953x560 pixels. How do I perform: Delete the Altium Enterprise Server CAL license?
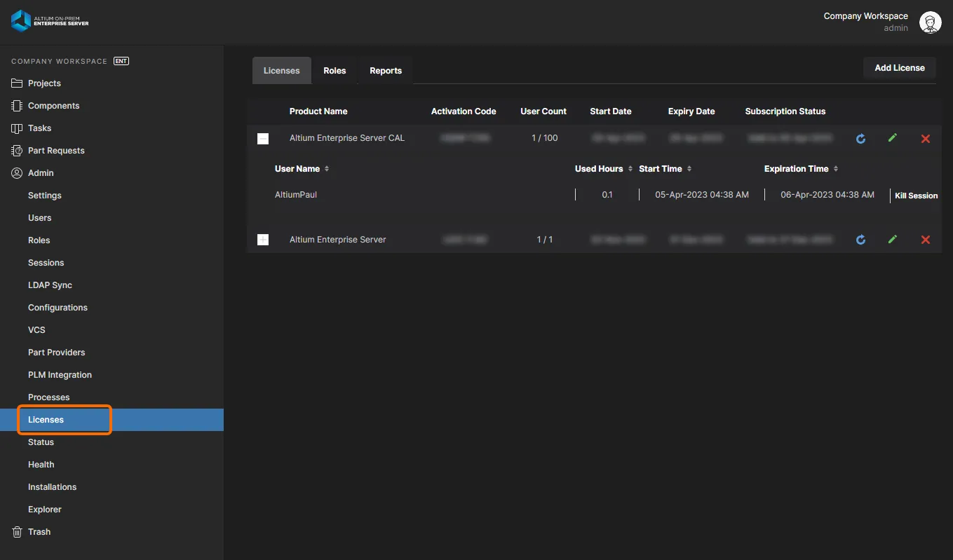coord(926,139)
